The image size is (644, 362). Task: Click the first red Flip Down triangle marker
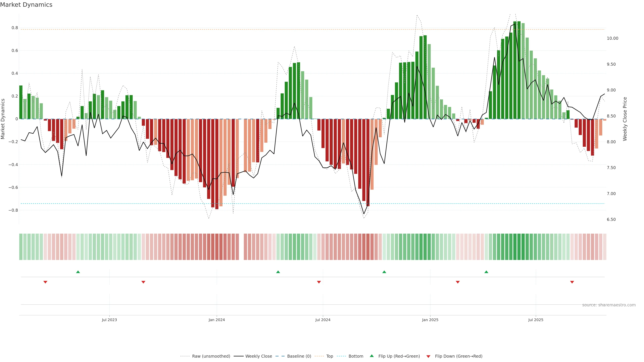pos(45,282)
